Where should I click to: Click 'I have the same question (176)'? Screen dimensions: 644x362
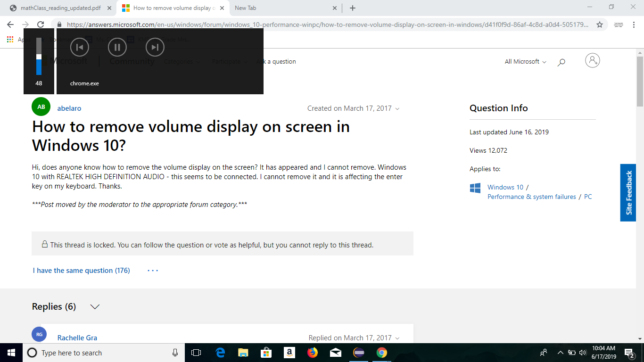click(x=81, y=271)
